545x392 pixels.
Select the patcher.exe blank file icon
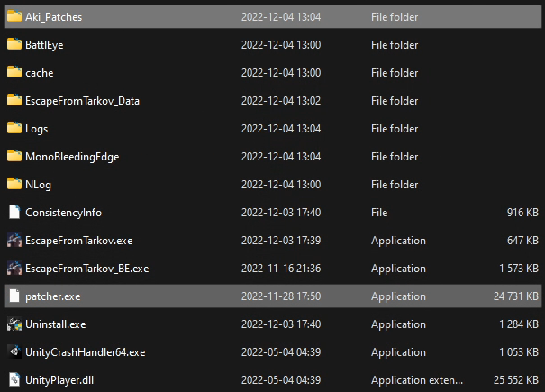coord(14,296)
